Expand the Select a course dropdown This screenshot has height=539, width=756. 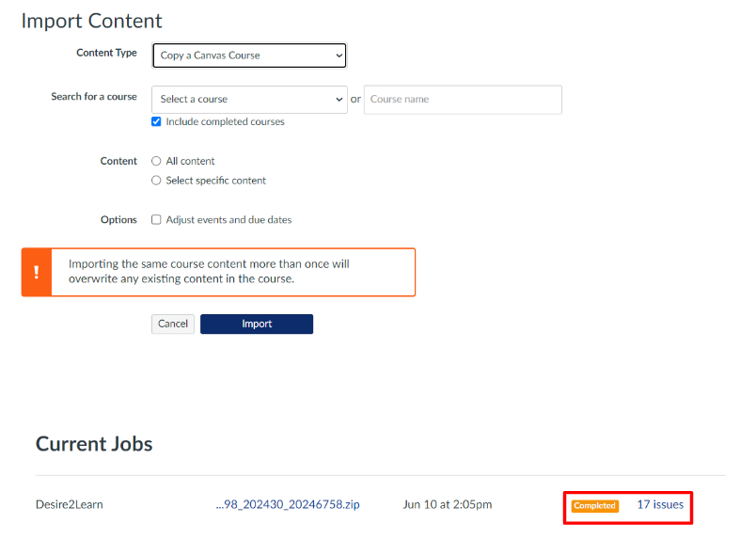tap(249, 99)
